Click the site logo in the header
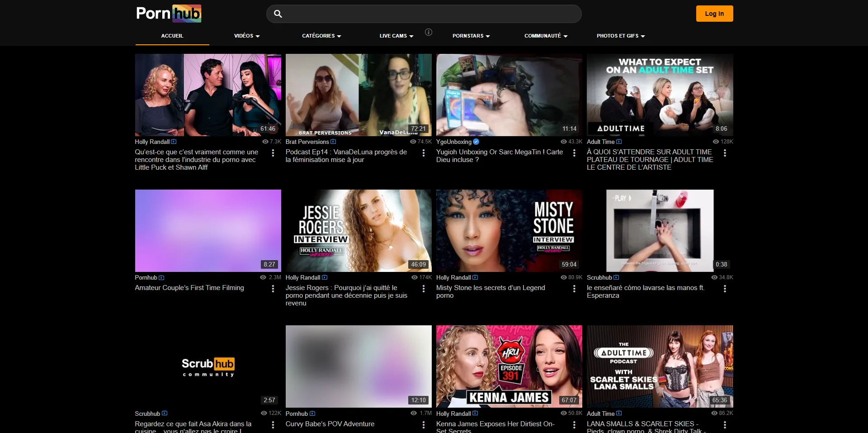Screen dimensions: 868x433 (169, 14)
